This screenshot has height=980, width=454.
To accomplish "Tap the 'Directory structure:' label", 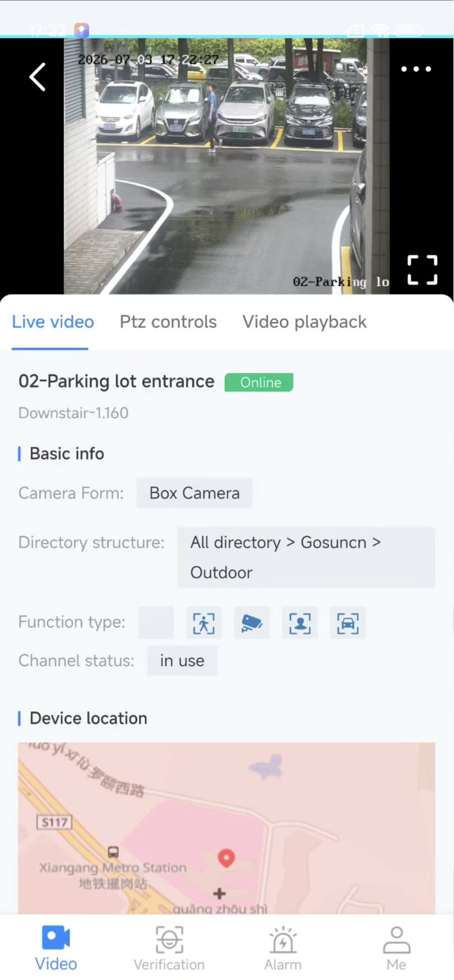I will click(91, 543).
